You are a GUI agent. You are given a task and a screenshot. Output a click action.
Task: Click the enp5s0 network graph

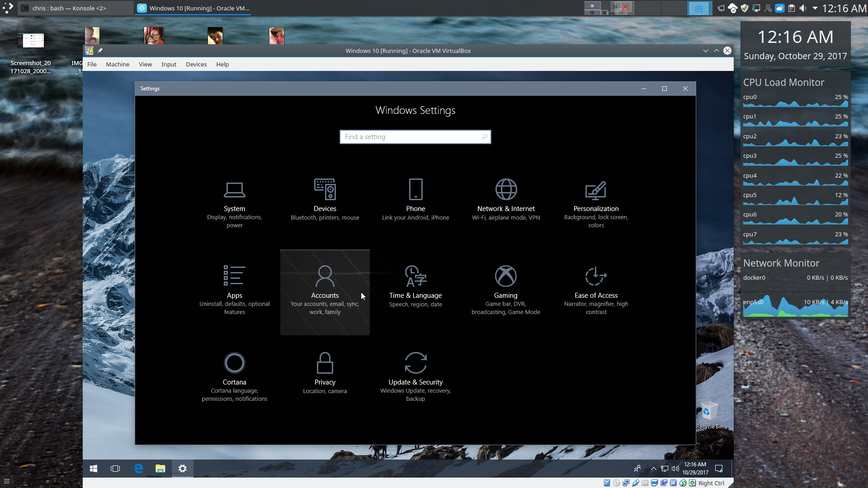pyautogui.click(x=795, y=306)
